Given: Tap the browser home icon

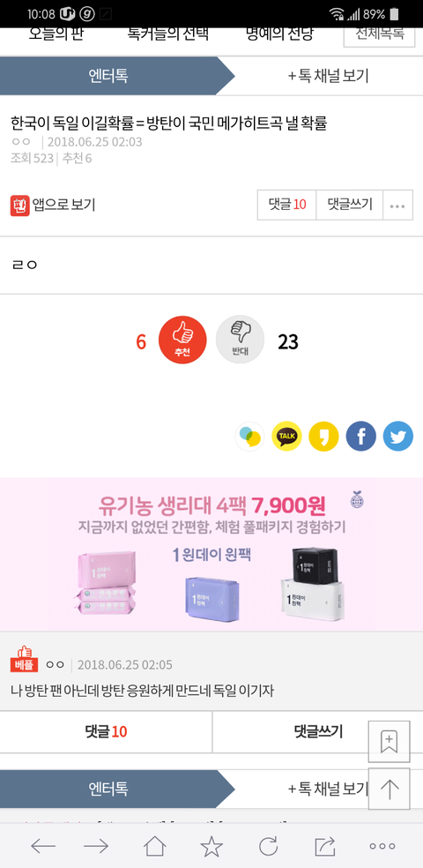Looking at the screenshot, I should pyautogui.click(x=155, y=846).
